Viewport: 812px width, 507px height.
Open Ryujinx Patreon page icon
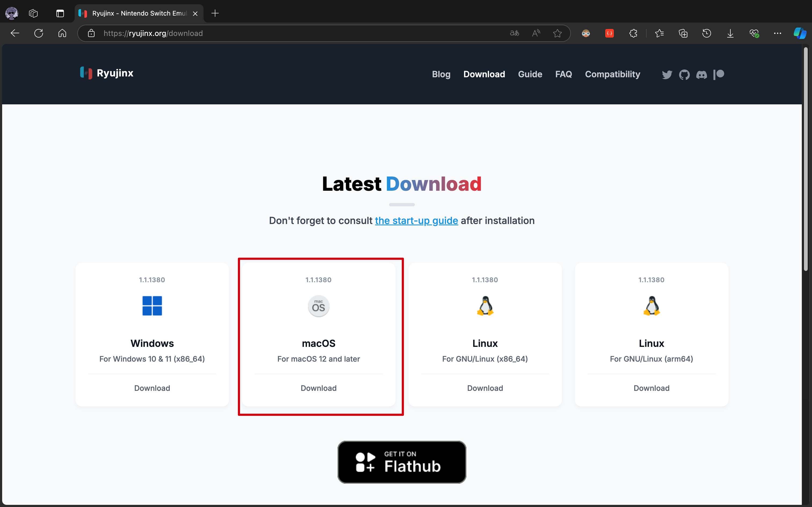click(x=719, y=75)
